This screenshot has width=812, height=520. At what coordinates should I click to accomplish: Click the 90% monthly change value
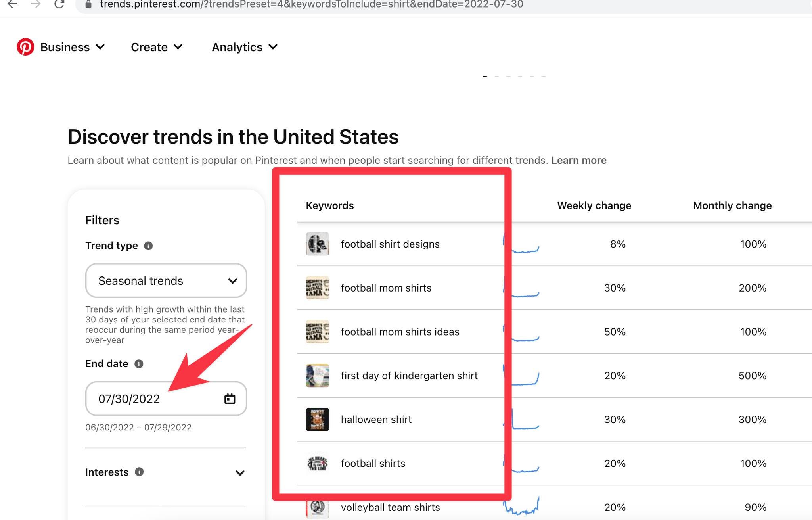click(755, 507)
